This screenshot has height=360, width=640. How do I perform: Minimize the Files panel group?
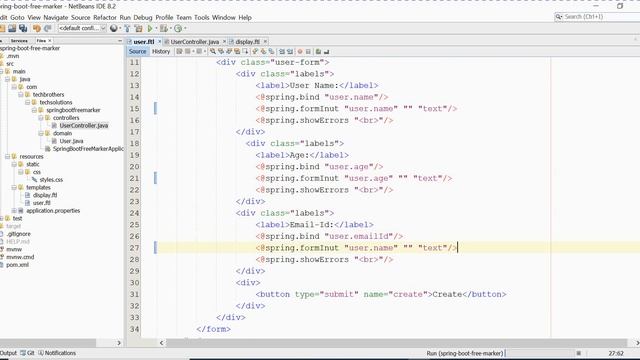click(x=120, y=41)
